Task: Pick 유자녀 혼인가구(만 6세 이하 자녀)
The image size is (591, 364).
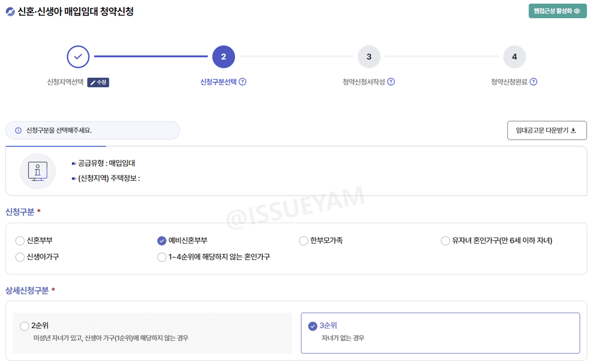Action: pyautogui.click(x=446, y=241)
